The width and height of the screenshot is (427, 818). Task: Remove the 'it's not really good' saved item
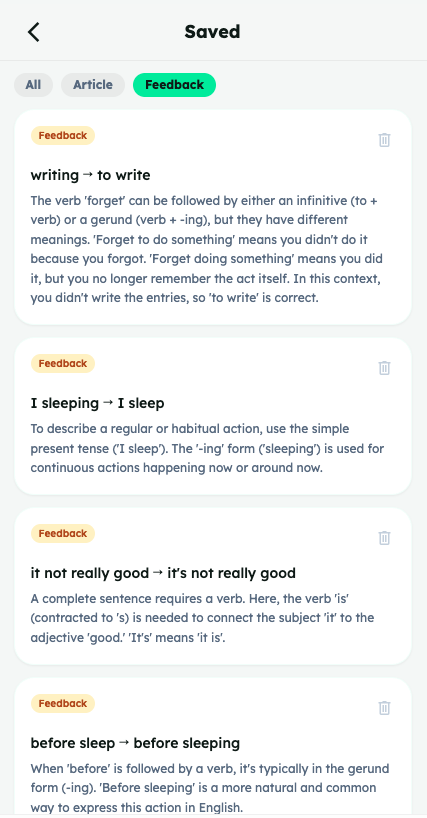tap(384, 538)
